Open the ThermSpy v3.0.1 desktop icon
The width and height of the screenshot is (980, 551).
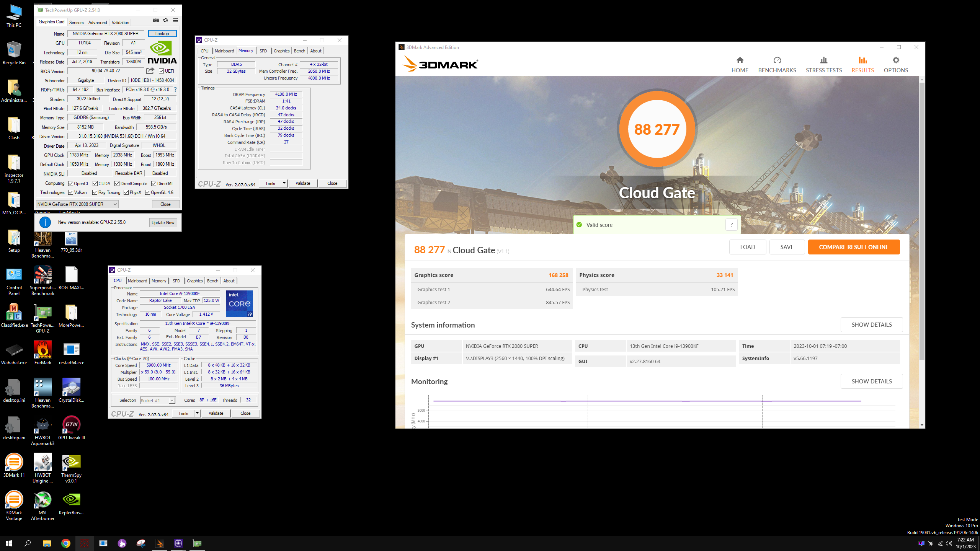pyautogui.click(x=71, y=468)
